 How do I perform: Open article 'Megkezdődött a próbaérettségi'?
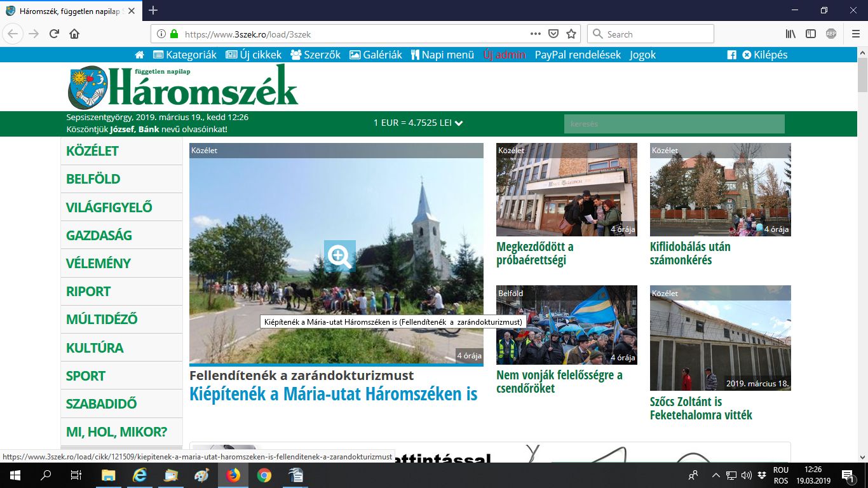[535, 254]
